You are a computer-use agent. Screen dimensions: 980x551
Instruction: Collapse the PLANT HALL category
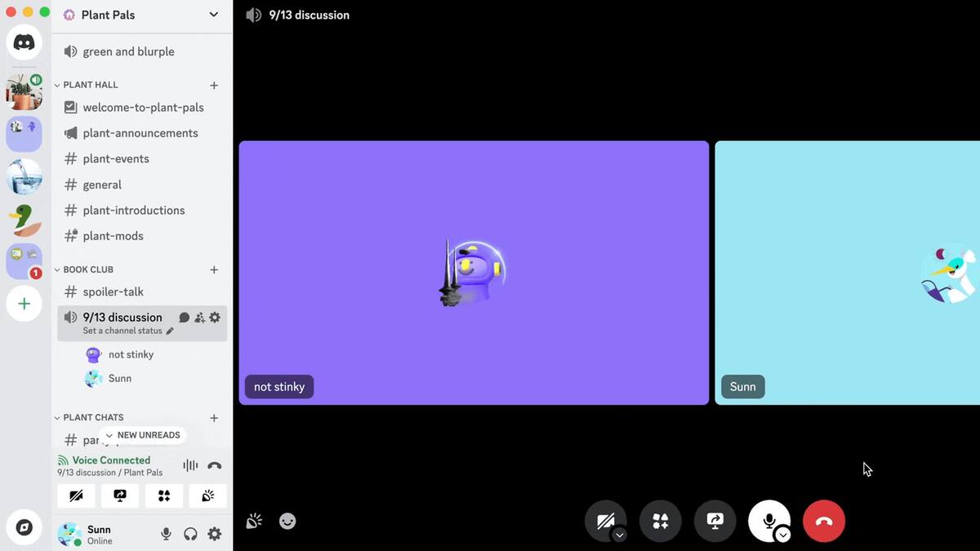90,85
